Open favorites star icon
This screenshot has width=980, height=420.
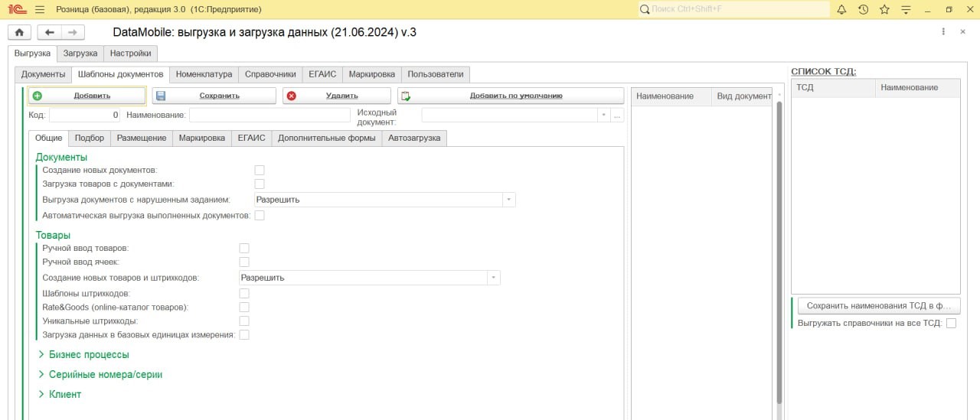point(884,10)
